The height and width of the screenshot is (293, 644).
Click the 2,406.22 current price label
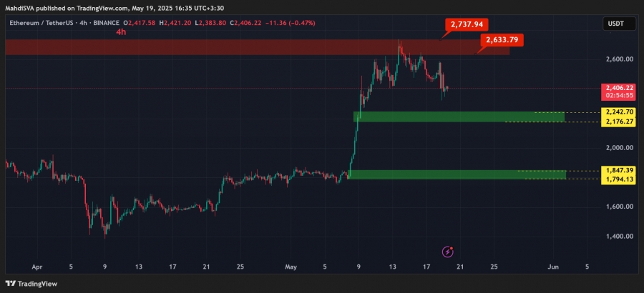618,88
